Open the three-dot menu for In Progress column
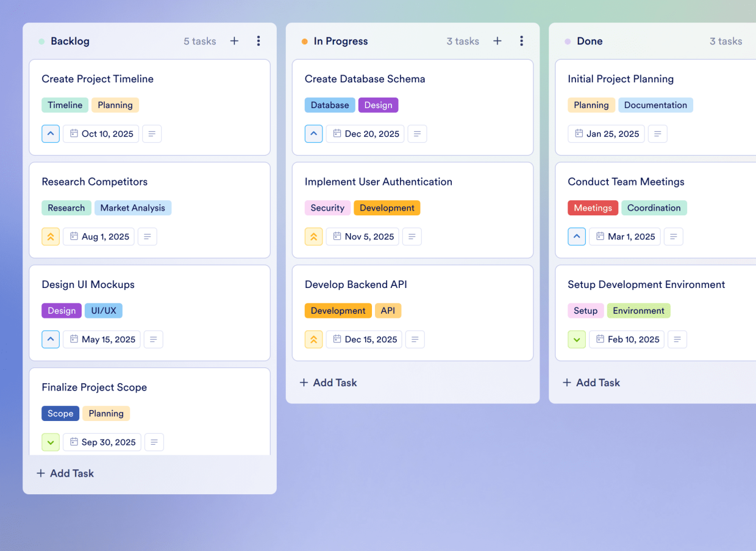Image resolution: width=756 pixels, height=551 pixels. [x=522, y=41]
